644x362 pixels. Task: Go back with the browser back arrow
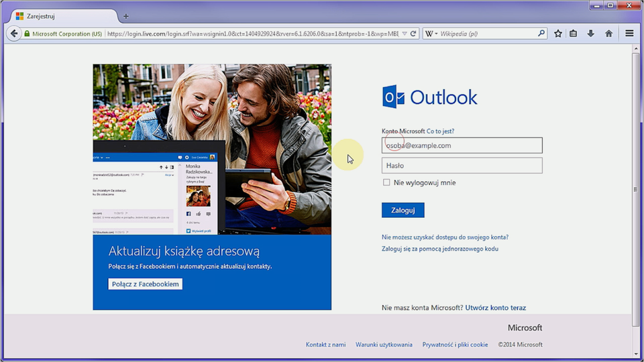(x=14, y=34)
